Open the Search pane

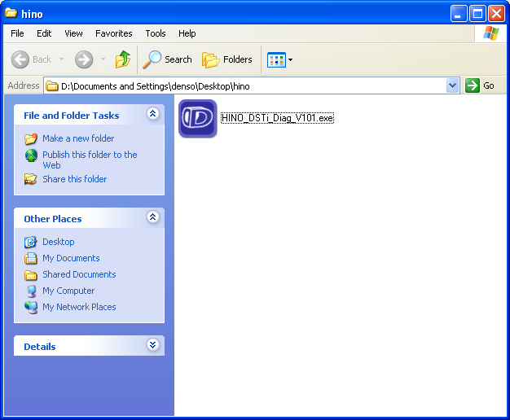point(167,59)
